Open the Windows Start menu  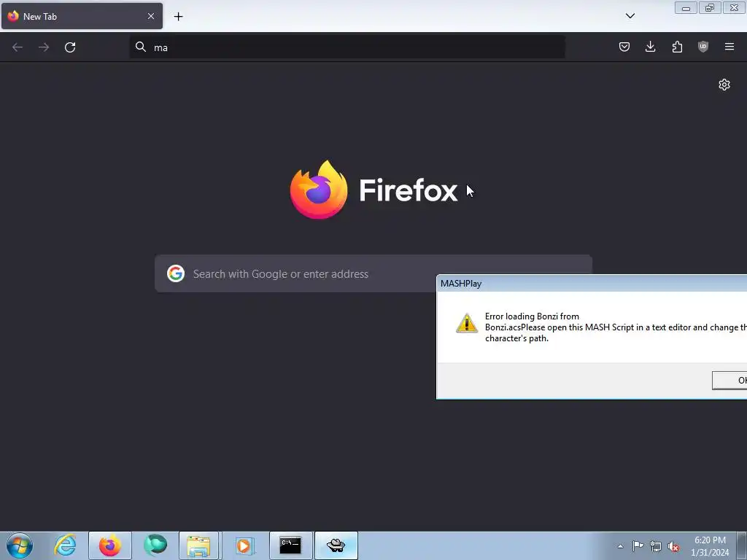20,545
